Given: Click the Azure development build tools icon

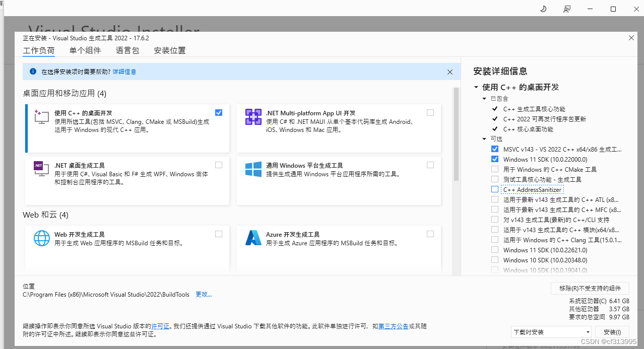Looking at the screenshot, I should pos(253,238).
